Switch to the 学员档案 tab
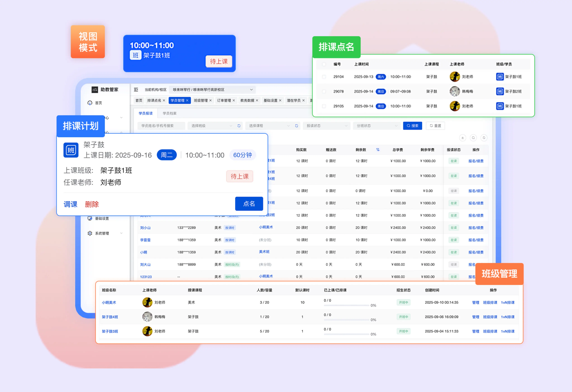 (169, 113)
